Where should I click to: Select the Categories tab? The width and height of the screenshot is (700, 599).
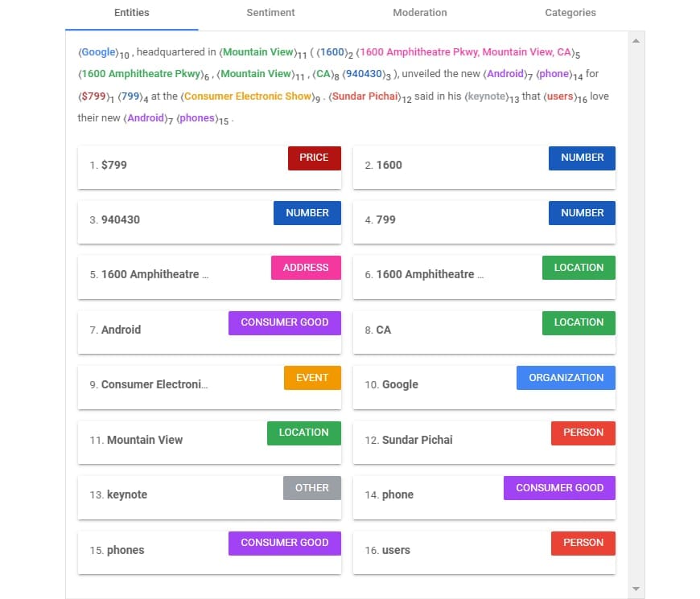point(570,13)
